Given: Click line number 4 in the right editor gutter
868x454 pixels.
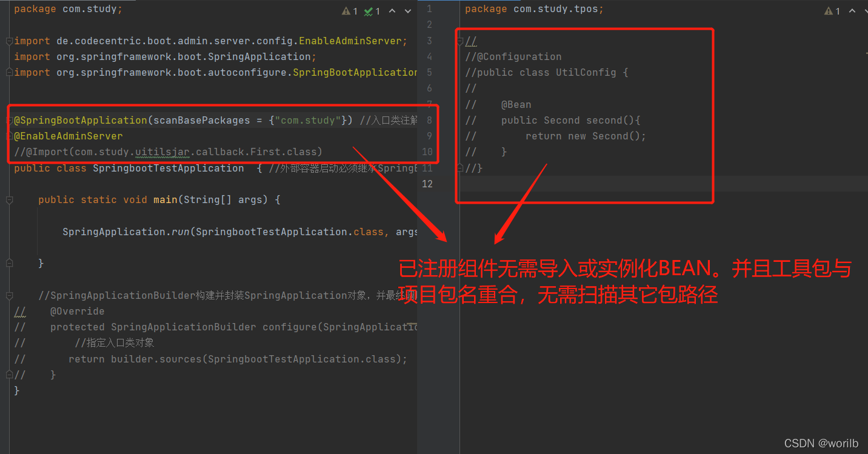Looking at the screenshot, I should coord(429,57).
